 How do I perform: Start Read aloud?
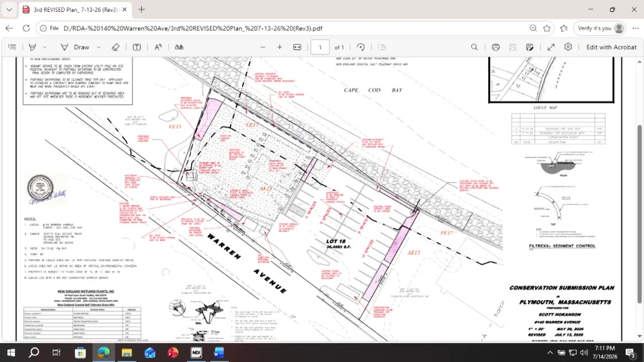click(158, 47)
